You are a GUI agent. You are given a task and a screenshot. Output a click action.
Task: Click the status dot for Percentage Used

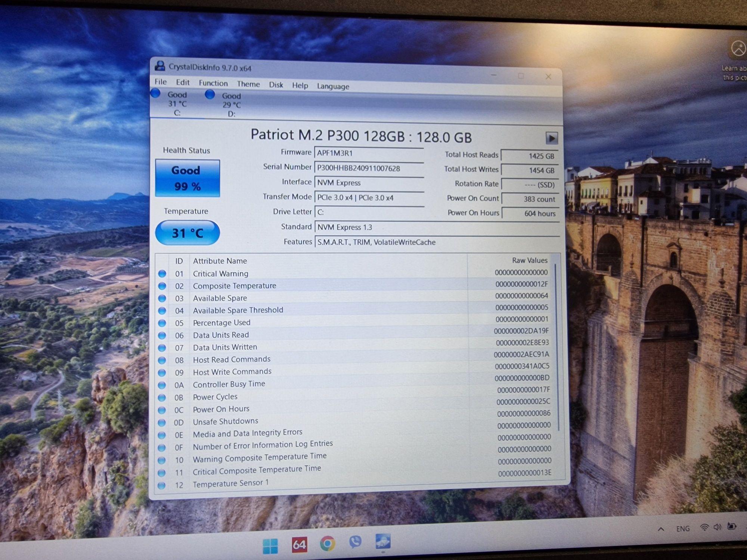tap(162, 323)
